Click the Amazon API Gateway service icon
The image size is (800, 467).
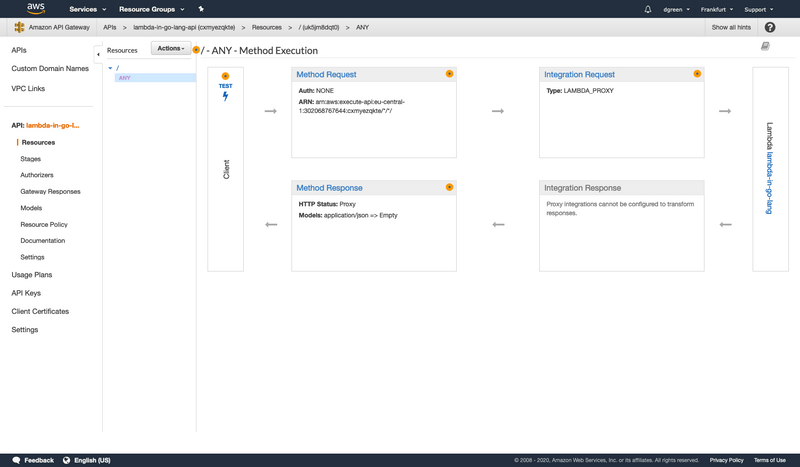click(x=19, y=27)
